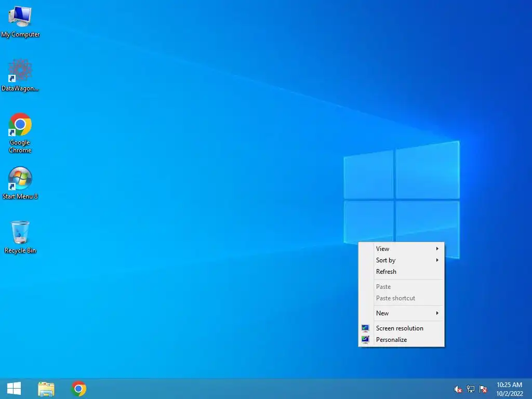Click the Personalize menu icon
The width and height of the screenshot is (532, 399).
[x=365, y=340]
